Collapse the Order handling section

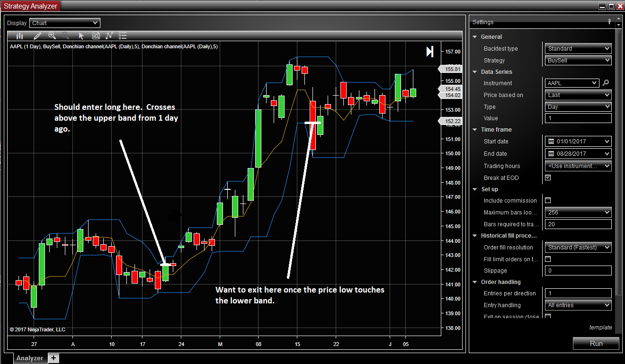[x=475, y=282]
